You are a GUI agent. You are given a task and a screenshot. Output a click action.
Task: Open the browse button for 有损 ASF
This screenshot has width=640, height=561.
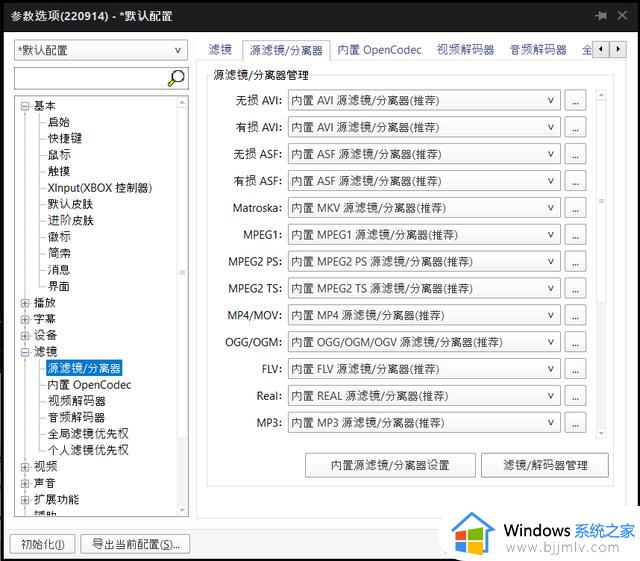point(575,181)
